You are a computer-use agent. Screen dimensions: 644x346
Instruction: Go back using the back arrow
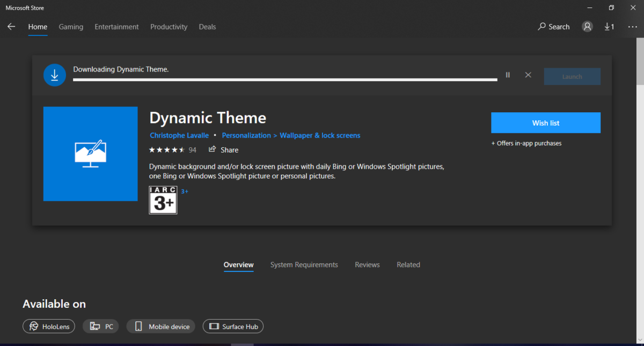point(11,27)
